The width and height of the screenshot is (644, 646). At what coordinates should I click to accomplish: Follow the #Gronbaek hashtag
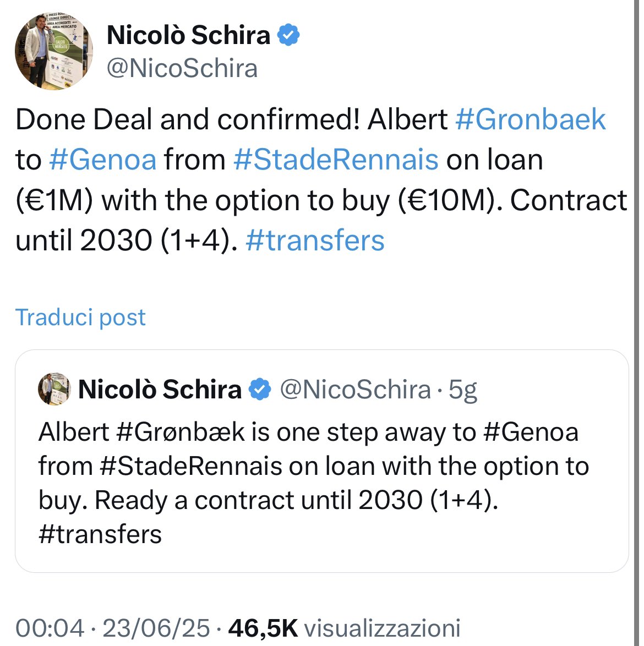coord(531,119)
